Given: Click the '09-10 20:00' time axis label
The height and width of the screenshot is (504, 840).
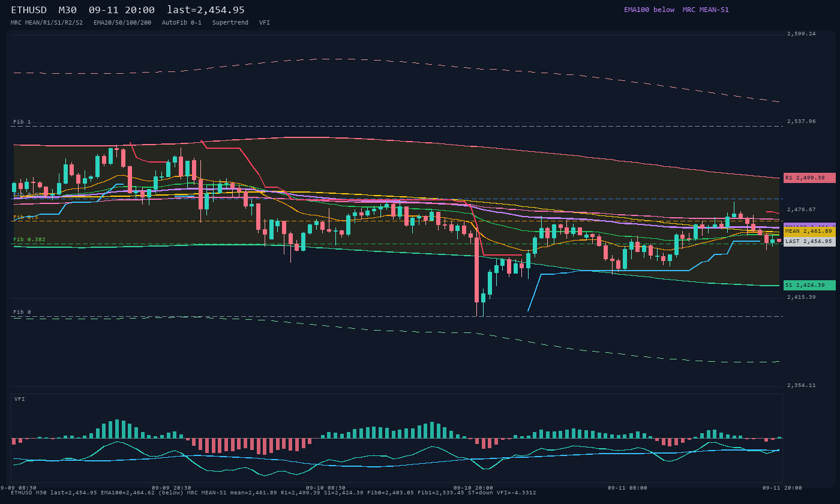Looking at the screenshot, I should (473, 488).
